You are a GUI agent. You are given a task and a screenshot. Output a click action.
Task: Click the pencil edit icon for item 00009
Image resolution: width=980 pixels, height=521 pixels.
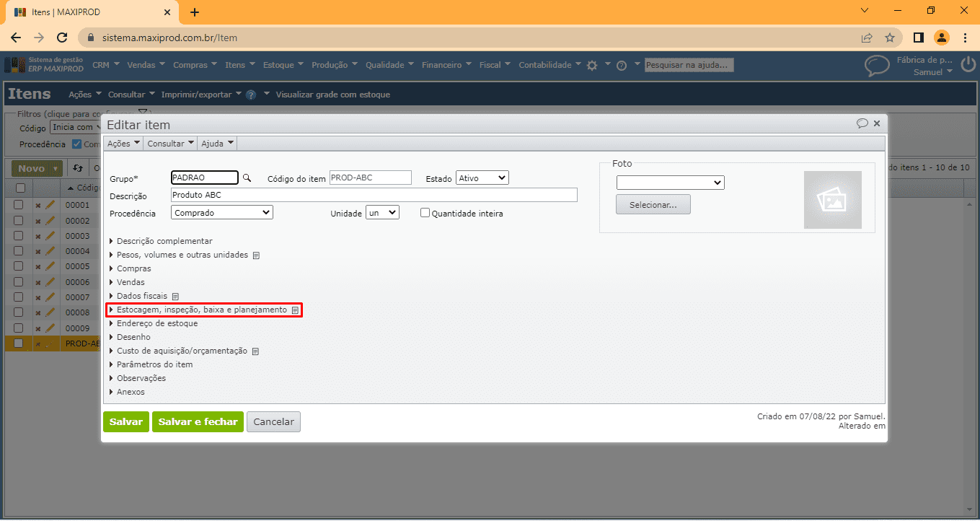point(50,328)
